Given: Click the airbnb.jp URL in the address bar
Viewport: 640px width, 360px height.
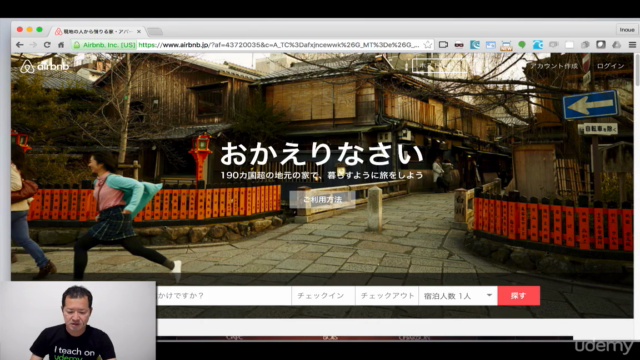Looking at the screenshot, I should [279, 45].
